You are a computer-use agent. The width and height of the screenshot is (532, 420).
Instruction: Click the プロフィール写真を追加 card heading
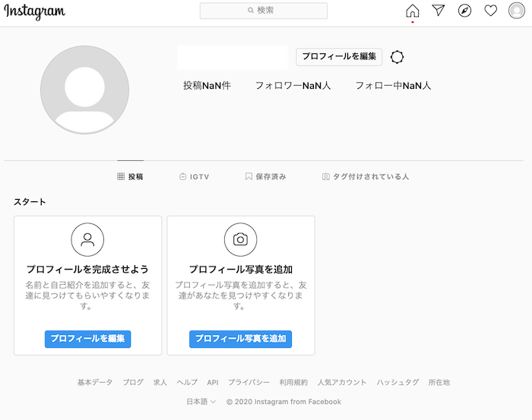click(241, 270)
